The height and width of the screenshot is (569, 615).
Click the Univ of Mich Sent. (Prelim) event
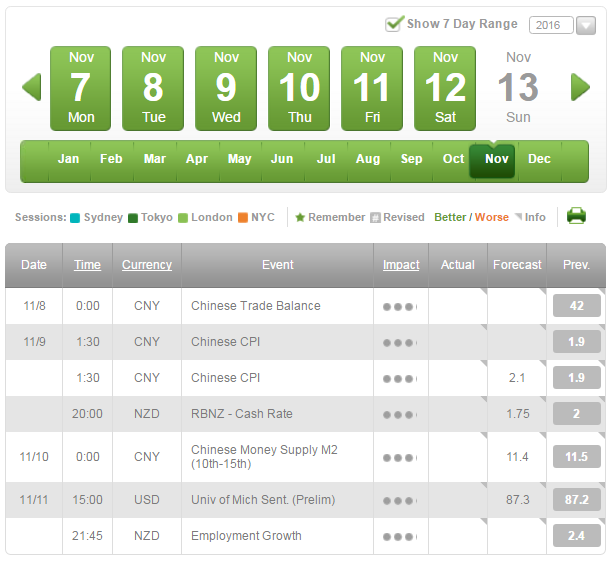click(263, 500)
